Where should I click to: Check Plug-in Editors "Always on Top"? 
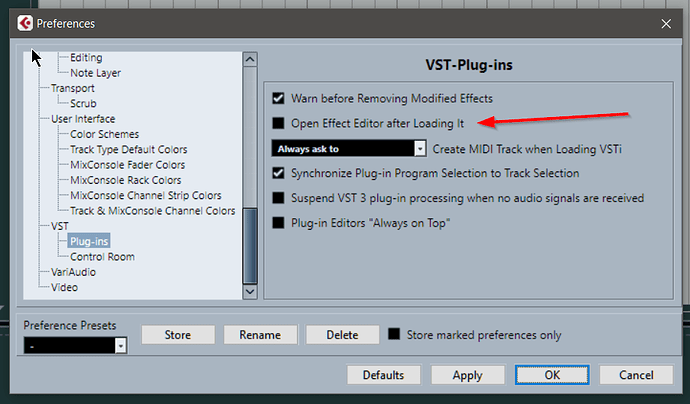coord(279,223)
